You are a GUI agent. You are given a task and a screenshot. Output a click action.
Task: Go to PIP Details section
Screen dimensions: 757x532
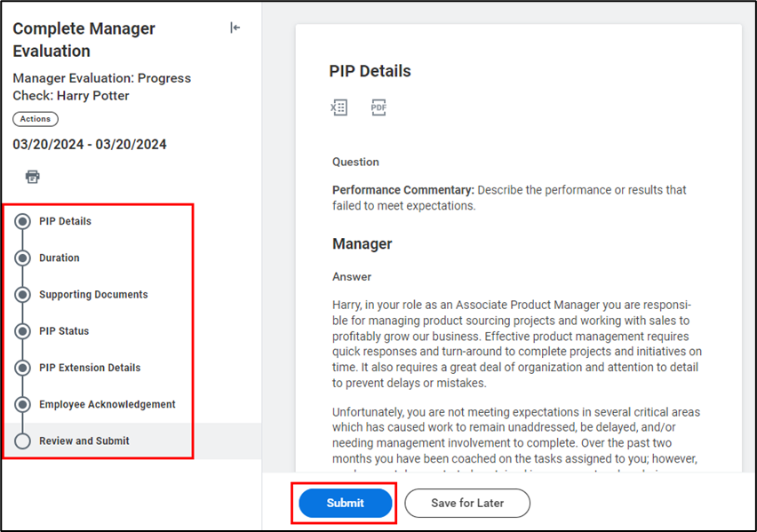pos(65,221)
